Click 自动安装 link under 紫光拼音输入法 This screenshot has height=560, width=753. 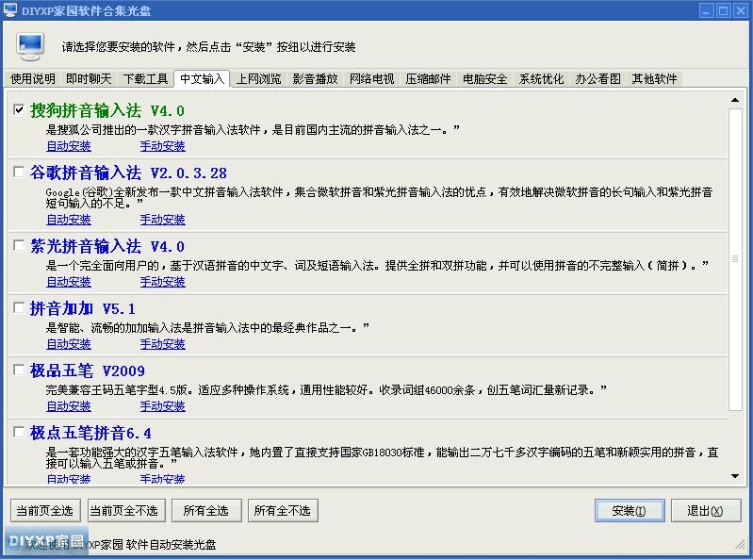(x=69, y=282)
